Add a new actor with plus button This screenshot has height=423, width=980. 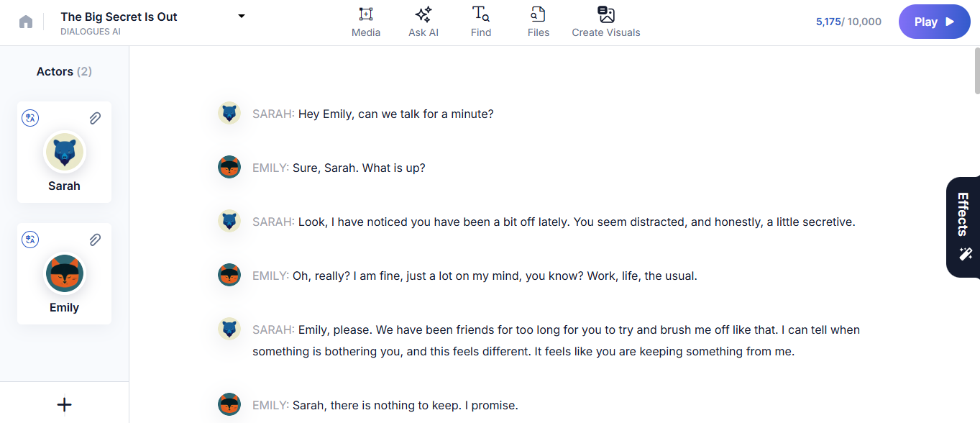(64, 404)
